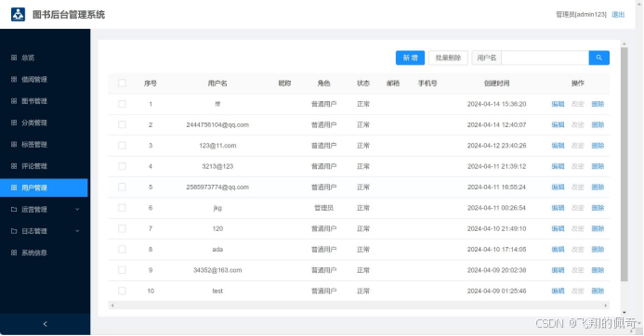Click the vertical scrollbar thumb of the page
This screenshot has width=644, height=336.
pos(624,164)
